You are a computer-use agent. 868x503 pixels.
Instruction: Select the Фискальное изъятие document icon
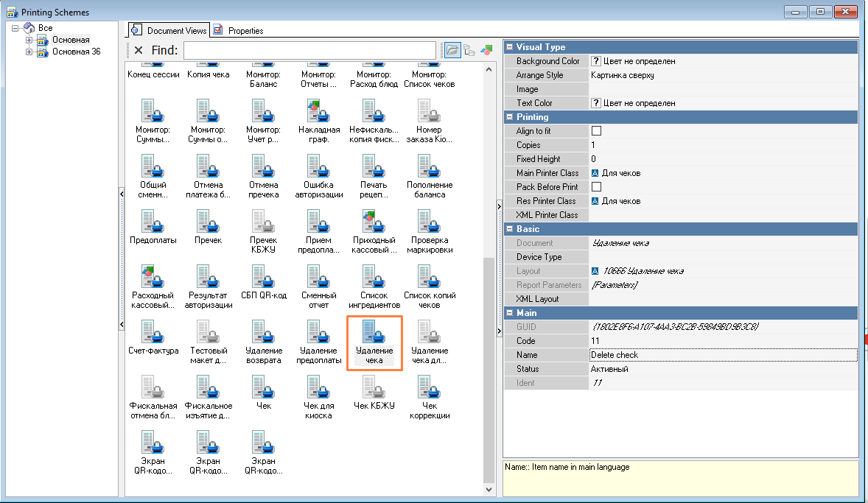point(208,387)
